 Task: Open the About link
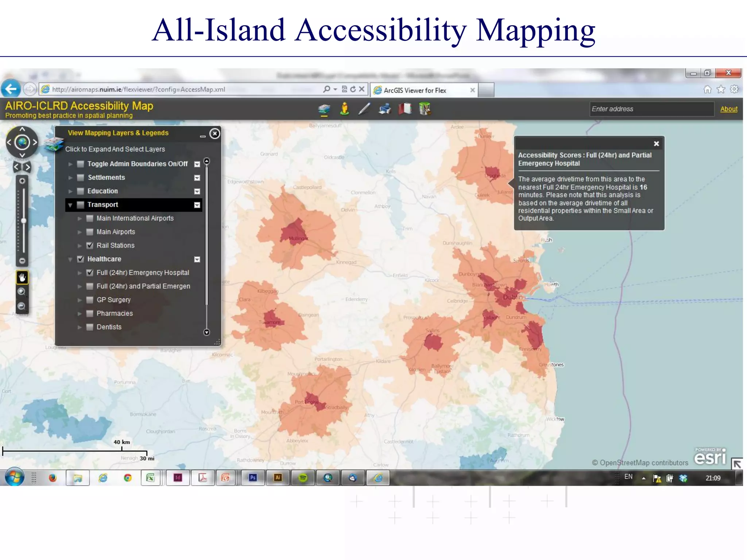728,109
